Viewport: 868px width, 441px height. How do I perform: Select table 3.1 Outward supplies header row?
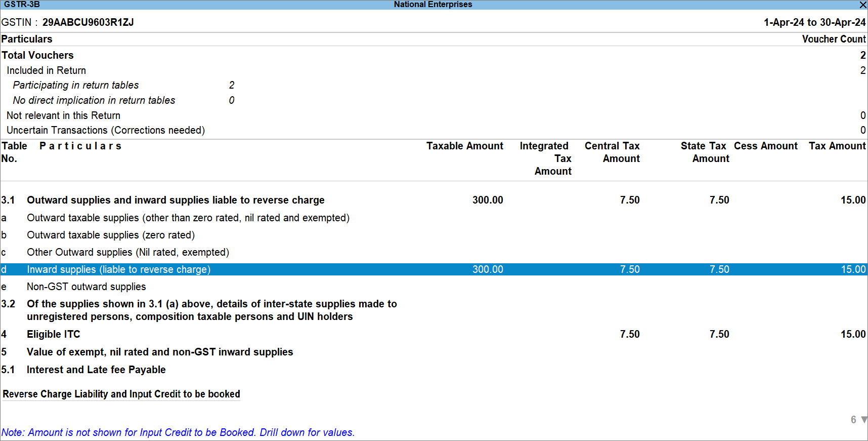point(176,200)
